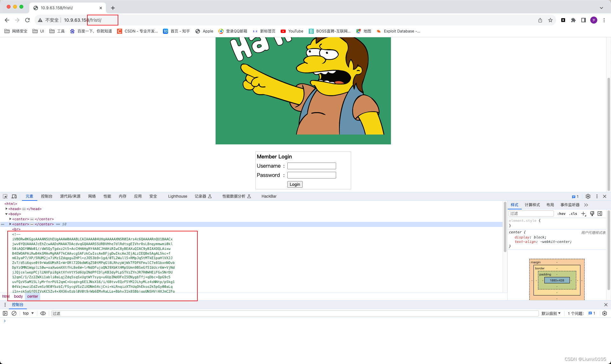Image resolution: width=611 pixels, height=364 pixels.
Task: Click the Login button
Action: pyautogui.click(x=295, y=184)
